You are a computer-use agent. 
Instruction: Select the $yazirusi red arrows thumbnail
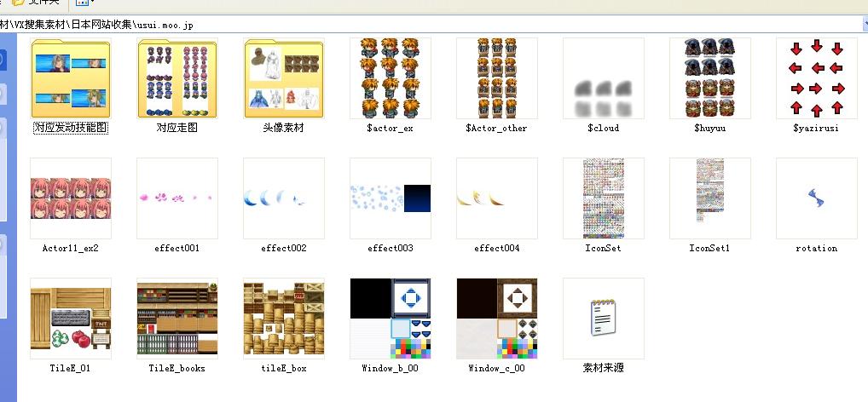pos(817,78)
